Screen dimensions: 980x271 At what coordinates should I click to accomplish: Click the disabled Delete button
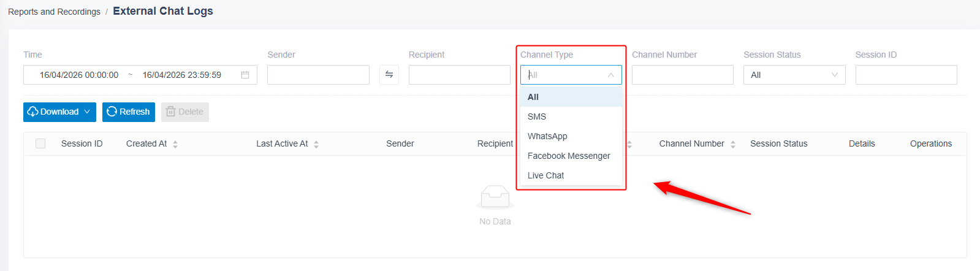coord(185,112)
